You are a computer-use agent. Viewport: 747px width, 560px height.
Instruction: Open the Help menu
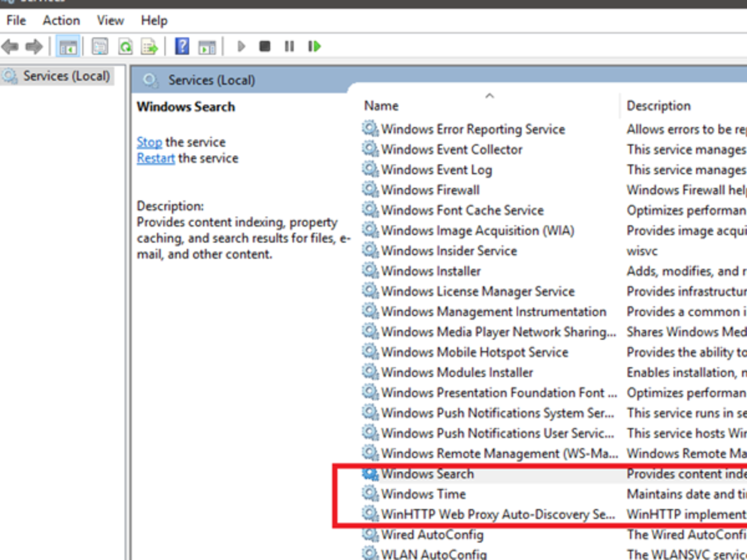[154, 21]
